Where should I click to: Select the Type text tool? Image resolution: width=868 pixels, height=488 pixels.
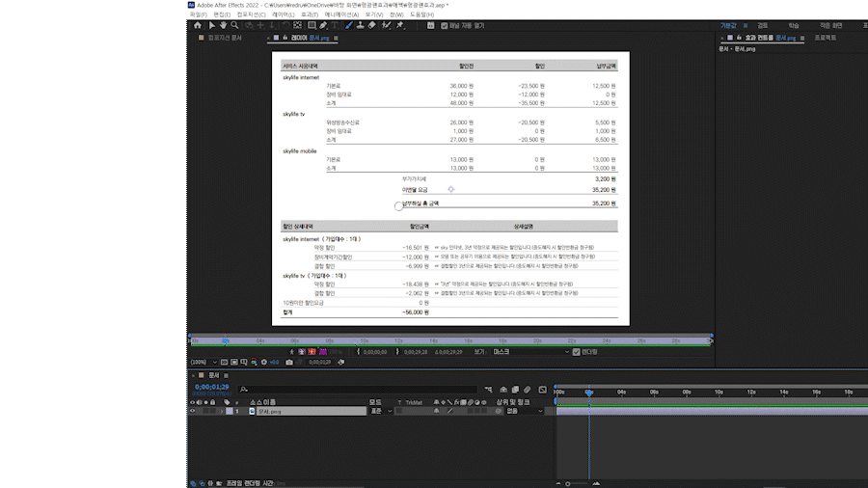334,25
